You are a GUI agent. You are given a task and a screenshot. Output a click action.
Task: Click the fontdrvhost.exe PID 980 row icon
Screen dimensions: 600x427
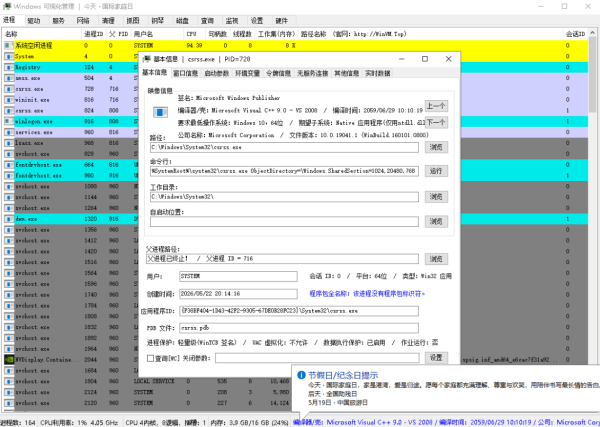(9, 176)
